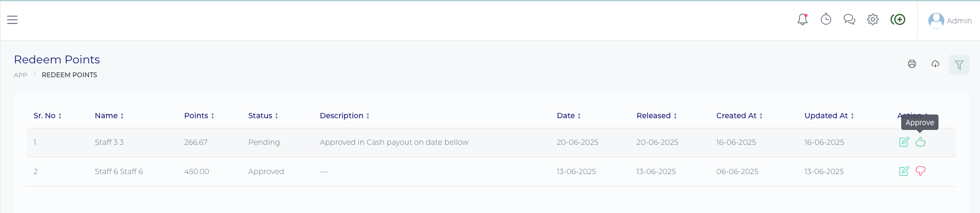Edit the Staff 3 3 redeem entry
The width and height of the screenshot is (980, 213).
(x=904, y=142)
